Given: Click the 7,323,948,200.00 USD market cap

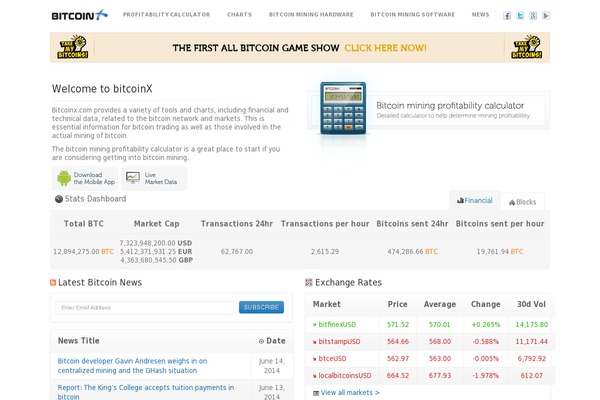Looking at the screenshot, I should (x=156, y=243).
